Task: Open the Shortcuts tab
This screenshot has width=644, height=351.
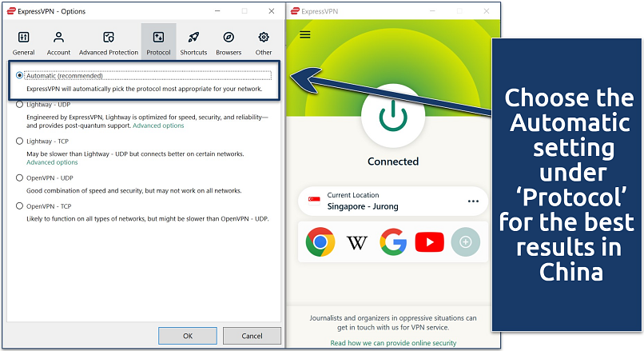Action: (x=193, y=42)
